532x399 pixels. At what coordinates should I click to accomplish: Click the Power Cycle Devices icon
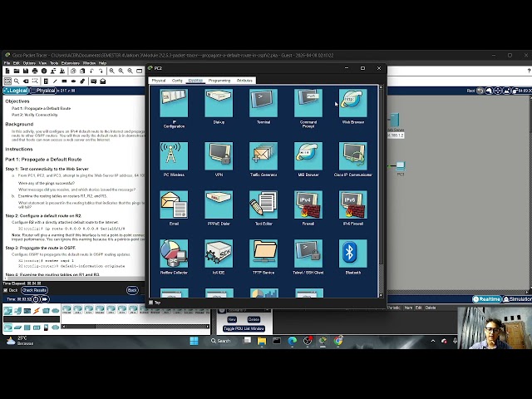36,299
